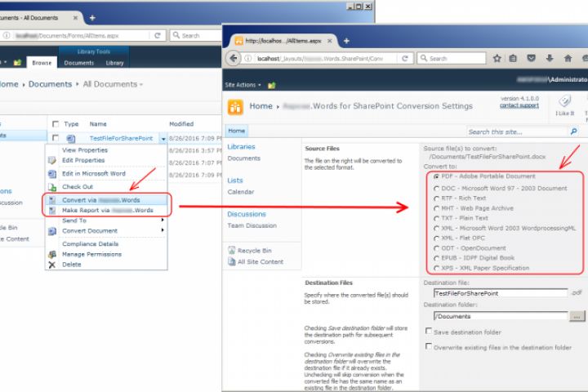The height and width of the screenshot is (392, 588).
Task: Select ODT - OpenDocument option
Action: point(436,248)
